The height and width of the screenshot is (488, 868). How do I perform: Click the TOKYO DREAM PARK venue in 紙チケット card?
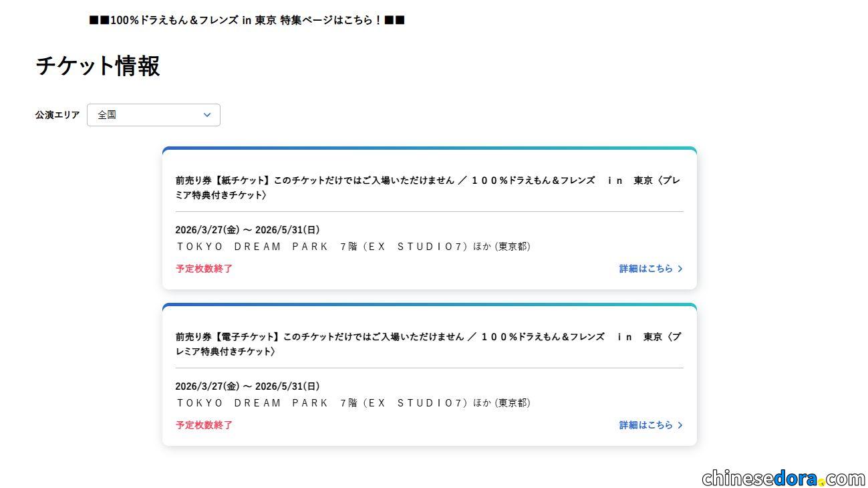pyautogui.click(x=353, y=247)
